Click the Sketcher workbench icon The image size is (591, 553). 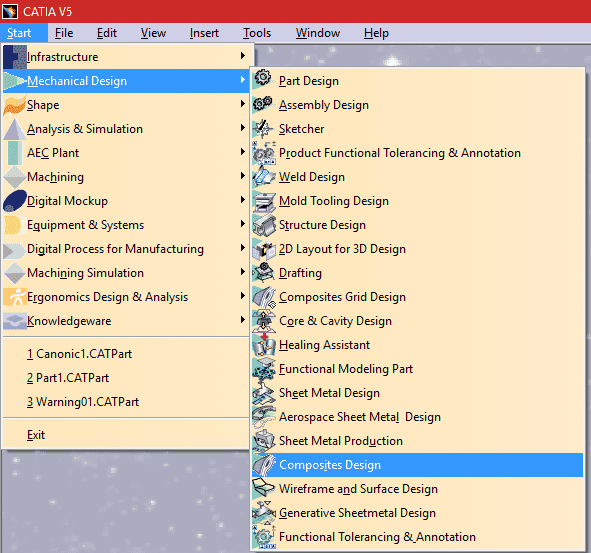(263, 128)
